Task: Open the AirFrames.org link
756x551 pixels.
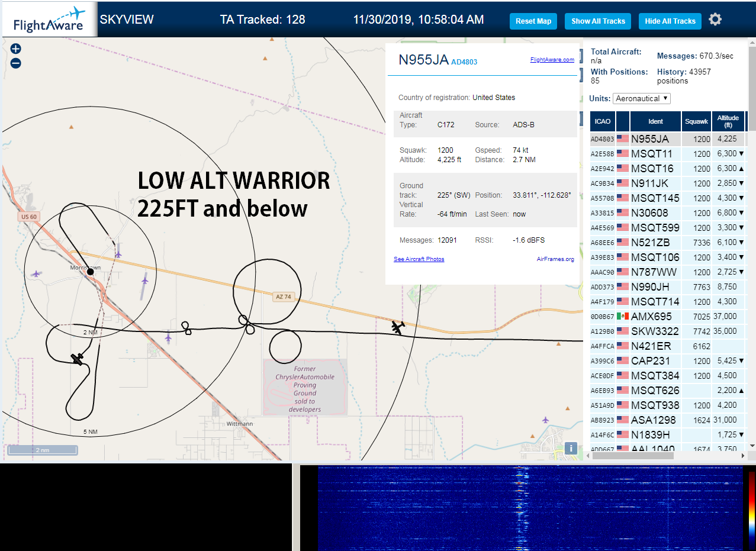Action: click(555, 259)
